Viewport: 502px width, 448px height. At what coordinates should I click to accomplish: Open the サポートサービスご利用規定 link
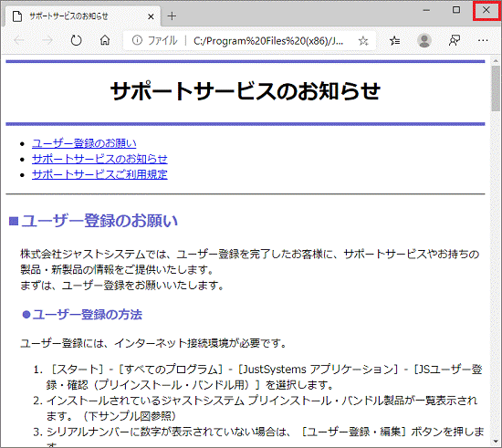click(99, 174)
